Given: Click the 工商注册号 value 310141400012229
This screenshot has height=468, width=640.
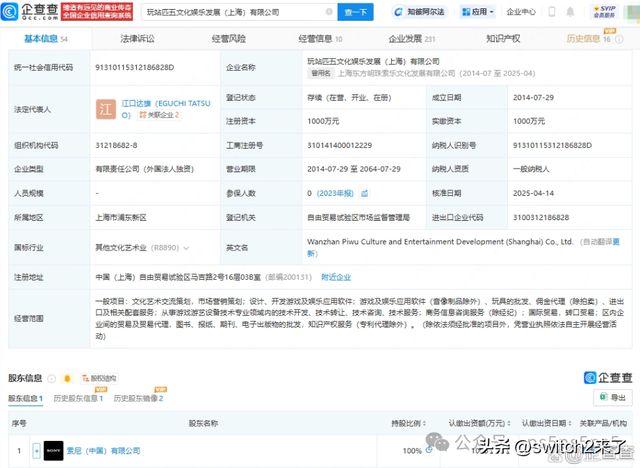Looking at the screenshot, I should pyautogui.click(x=340, y=145).
